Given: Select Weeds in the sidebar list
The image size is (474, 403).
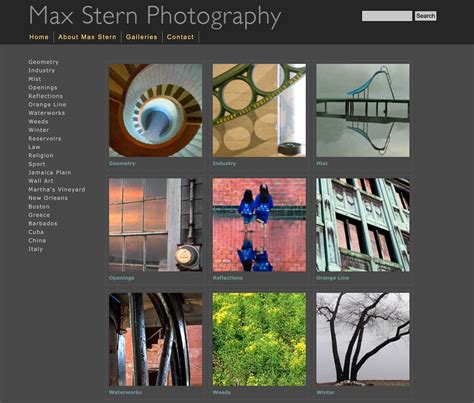Looking at the screenshot, I should coord(38,122).
